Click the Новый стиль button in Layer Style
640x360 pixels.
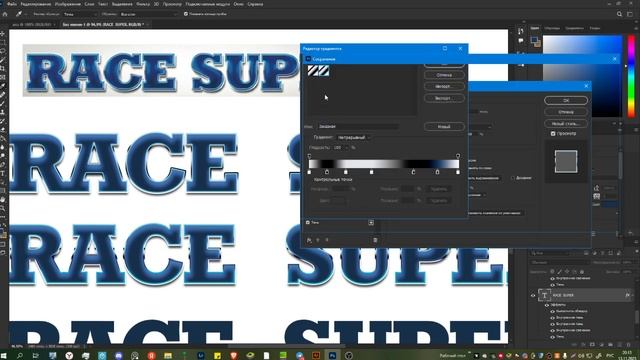click(x=566, y=123)
